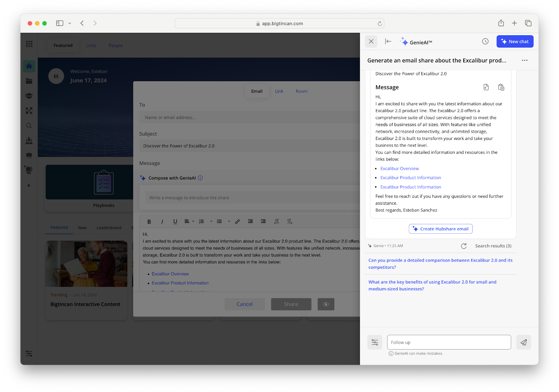559x392 pixels.
Task: Click the Follow up input field
Action: click(449, 342)
